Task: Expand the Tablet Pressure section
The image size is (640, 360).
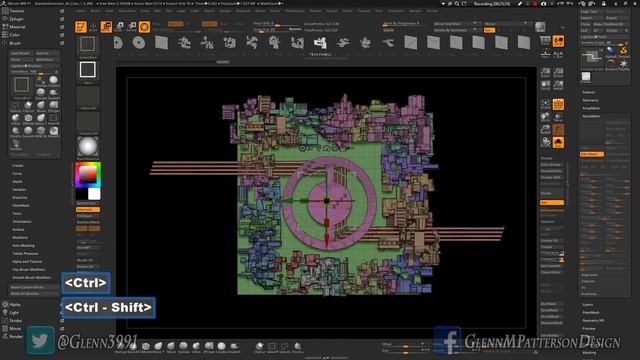Action: [25, 253]
